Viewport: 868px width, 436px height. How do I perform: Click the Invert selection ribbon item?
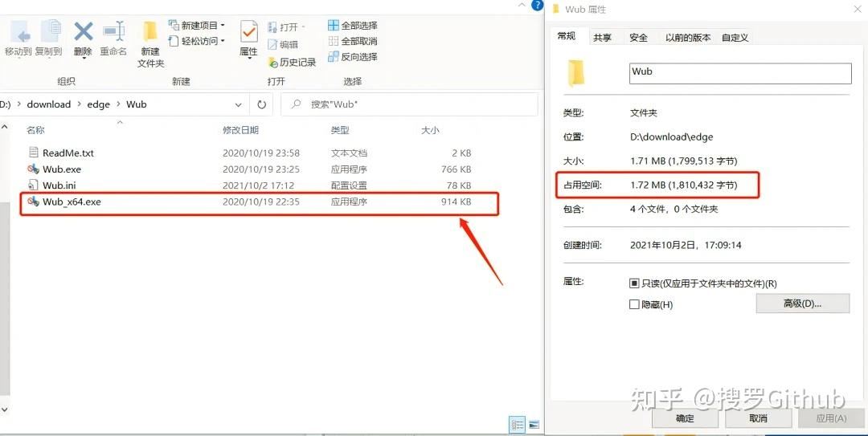tap(353, 56)
